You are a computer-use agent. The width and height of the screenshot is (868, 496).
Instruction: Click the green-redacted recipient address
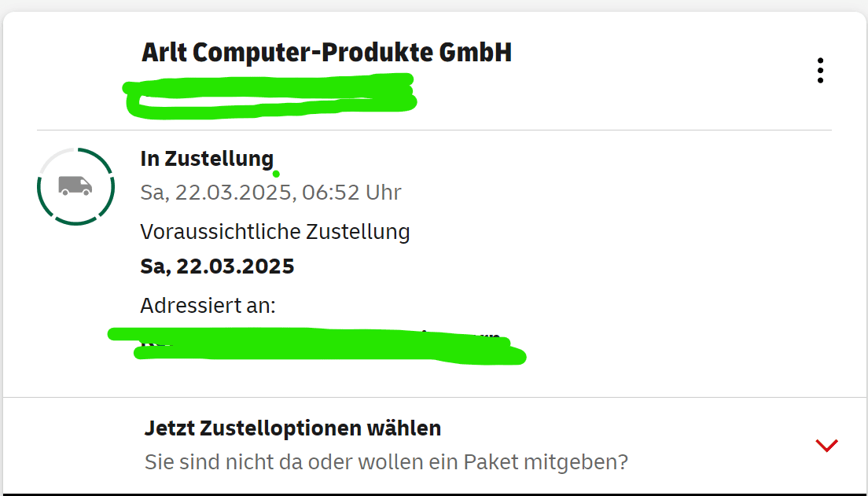click(314, 346)
